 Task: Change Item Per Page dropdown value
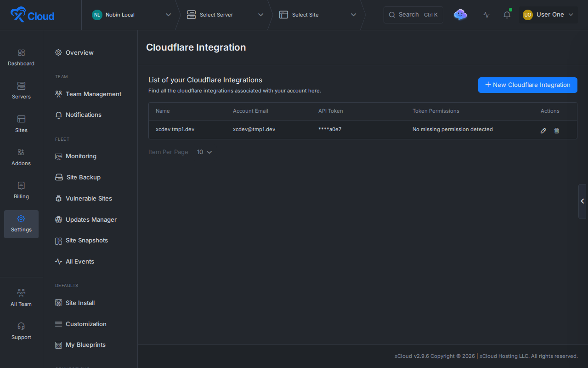[204, 152]
